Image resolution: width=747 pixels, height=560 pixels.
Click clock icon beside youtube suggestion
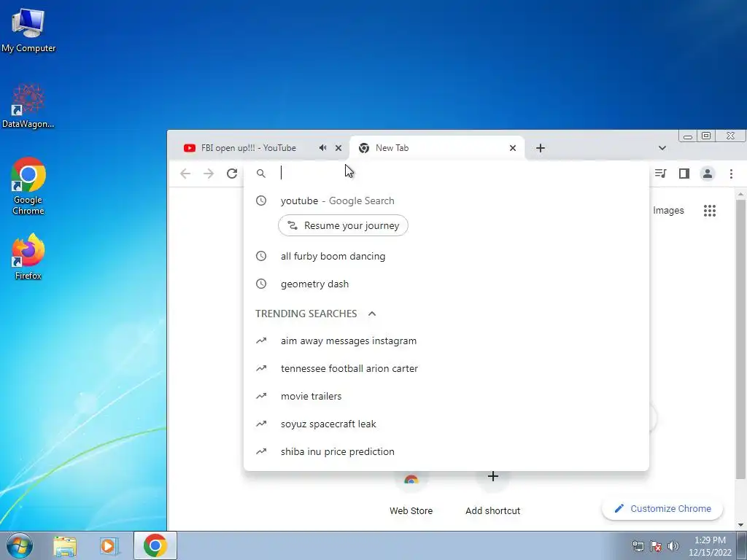coord(261,201)
